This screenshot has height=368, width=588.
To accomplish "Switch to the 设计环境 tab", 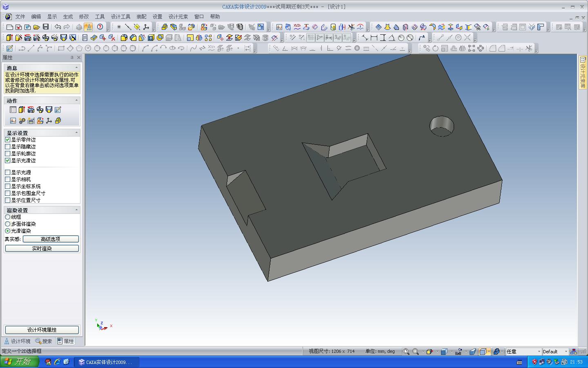I will tap(18, 341).
